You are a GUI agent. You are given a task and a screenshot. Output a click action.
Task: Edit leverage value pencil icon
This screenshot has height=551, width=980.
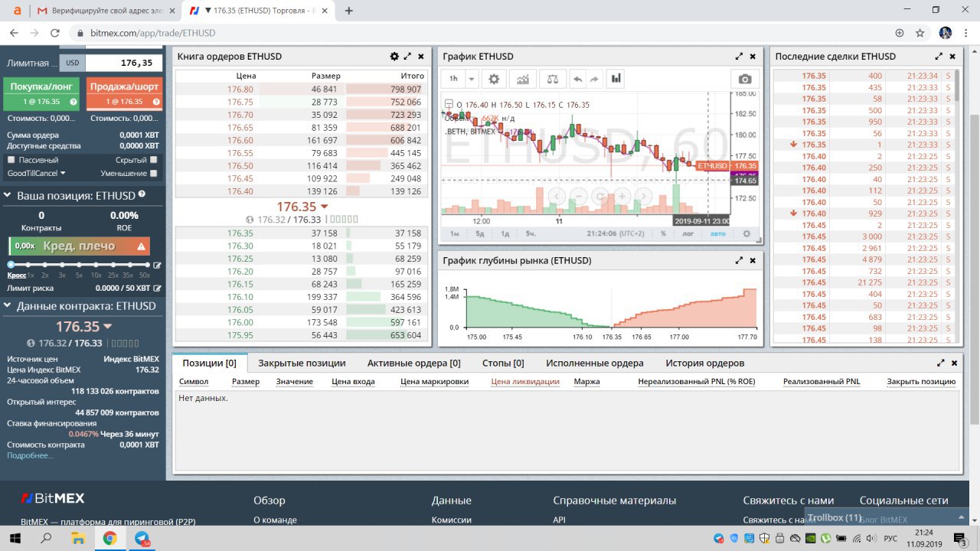(158, 266)
